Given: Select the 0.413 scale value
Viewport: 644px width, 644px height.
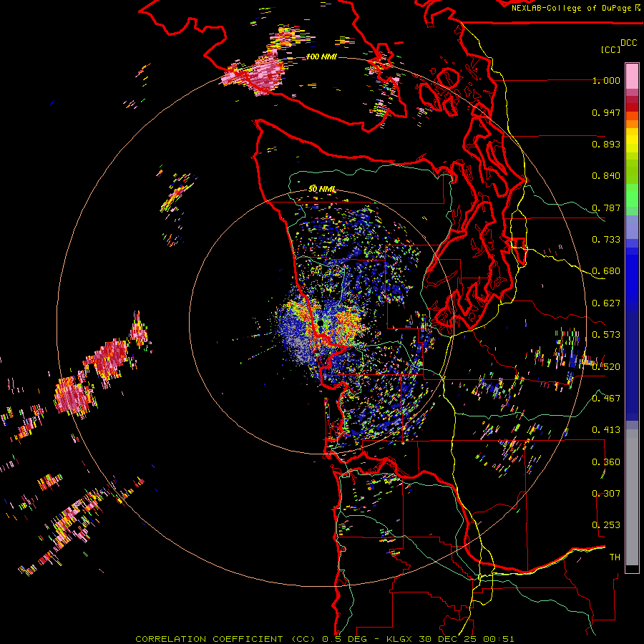Looking at the screenshot, I should coord(606,430).
